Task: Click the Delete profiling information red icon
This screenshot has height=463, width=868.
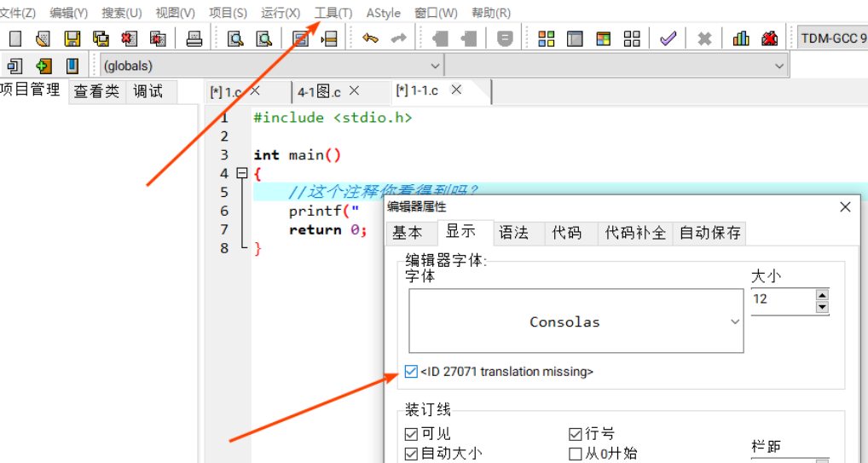Action: 769,38
